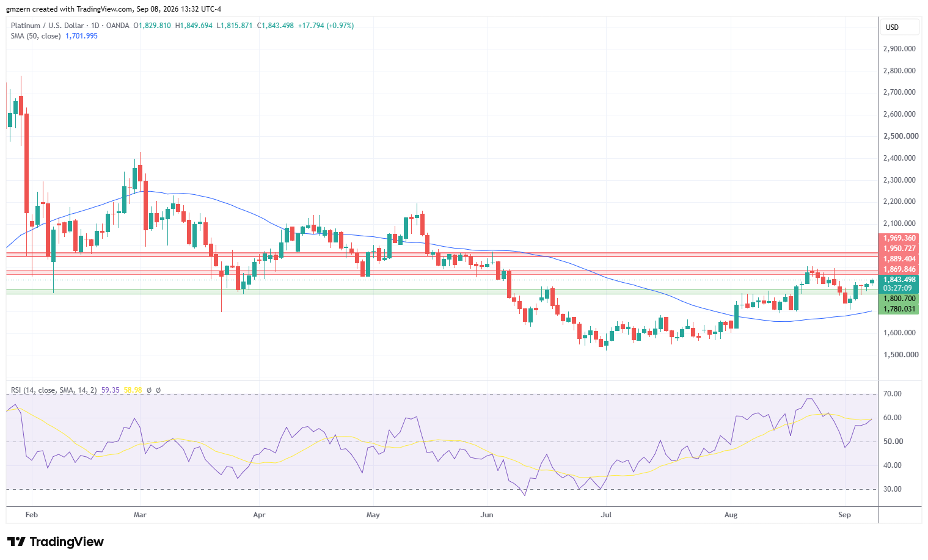Click the open price O1,829.810
The height and width of the screenshot is (560, 928).
point(152,26)
